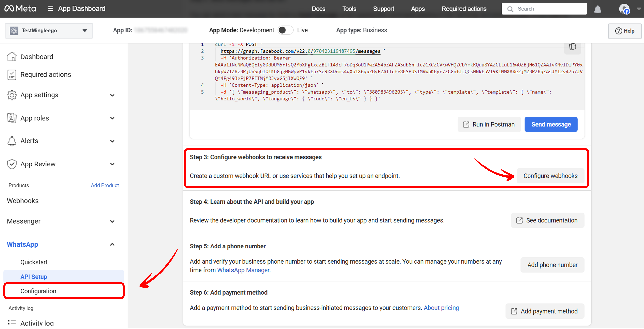Open the About pricing link
This screenshot has height=329, width=644.
tap(441, 308)
